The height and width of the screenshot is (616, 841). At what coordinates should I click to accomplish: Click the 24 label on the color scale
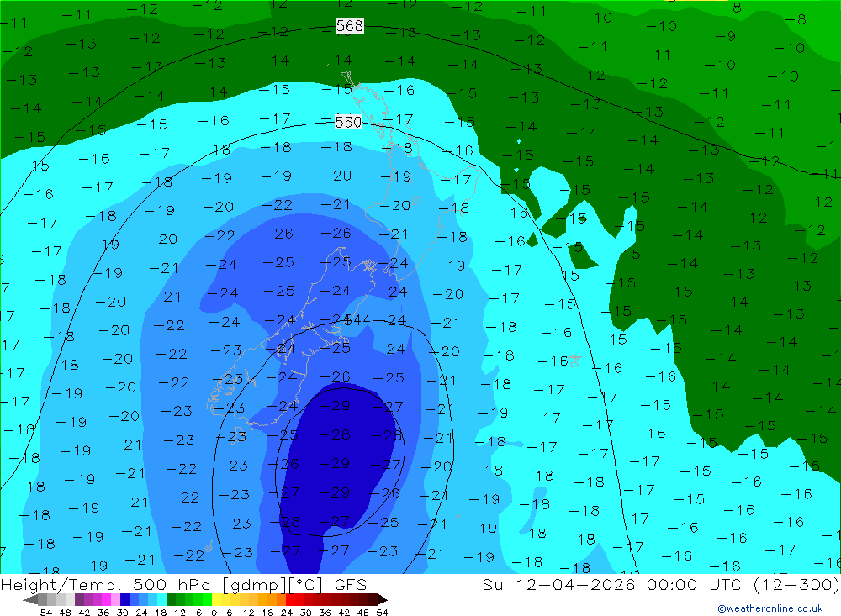tap(287, 613)
